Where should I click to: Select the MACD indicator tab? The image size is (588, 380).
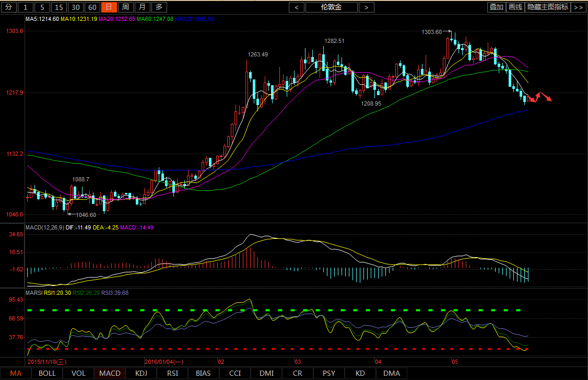coord(110,373)
